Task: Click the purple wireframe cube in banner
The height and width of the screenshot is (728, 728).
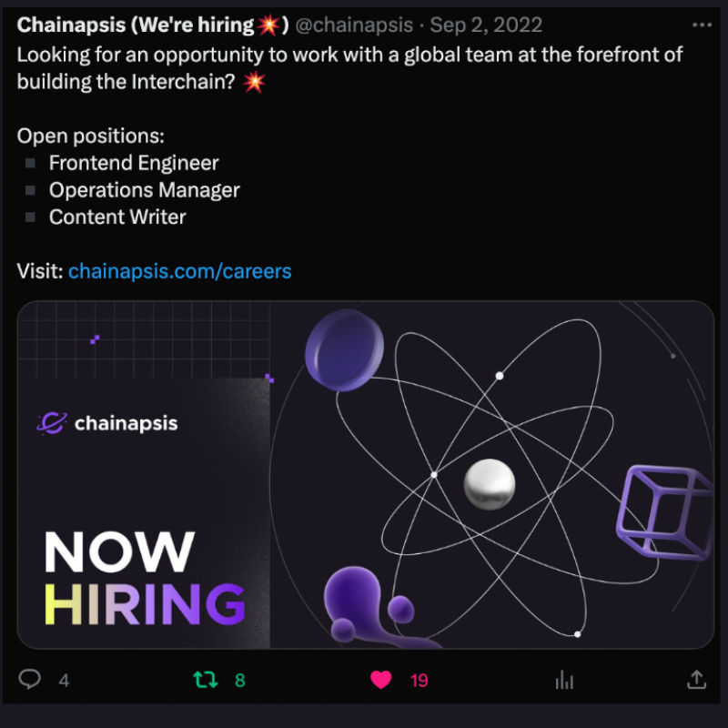Action: tap(665, 512)
